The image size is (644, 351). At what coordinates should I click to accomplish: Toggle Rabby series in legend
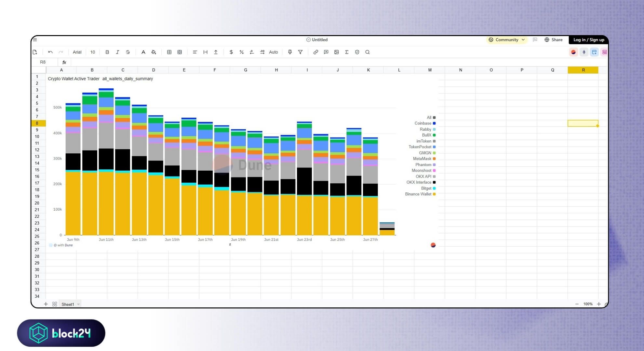tap(428, 129)
